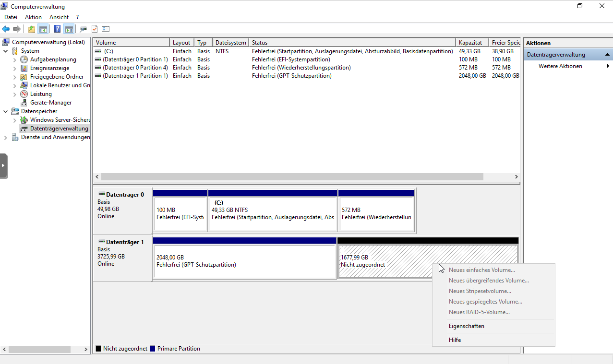Sort by the Volume column header
The image size is (613, 364).
(x=131, y=43)
